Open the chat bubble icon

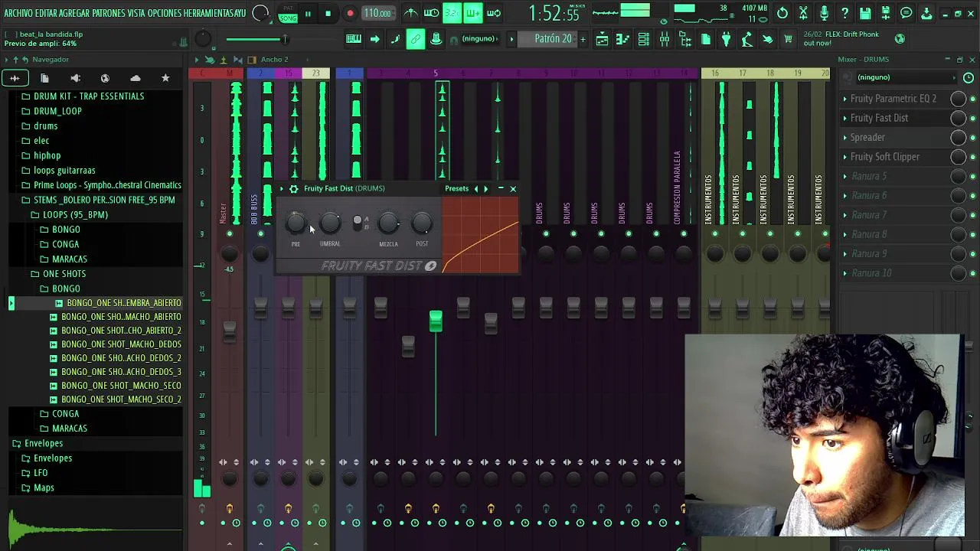(906, 13)
